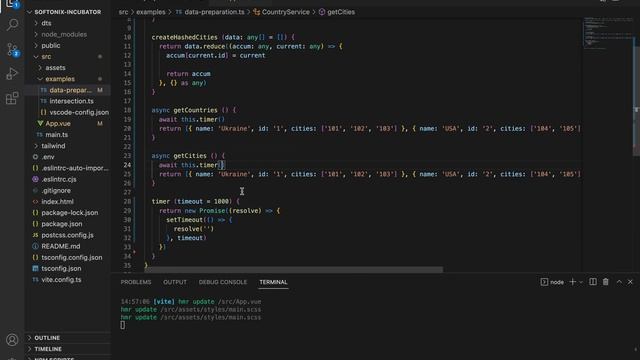Expand the OUTLINE section
Screen dimensions: 640x360
(47, 338)
